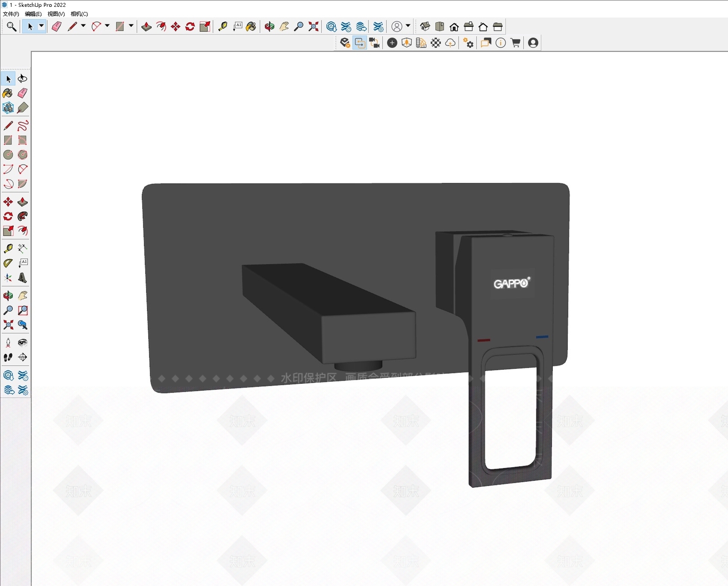Open the Model Info circle icon
The image size is (728, 586).
click(500, 43)
